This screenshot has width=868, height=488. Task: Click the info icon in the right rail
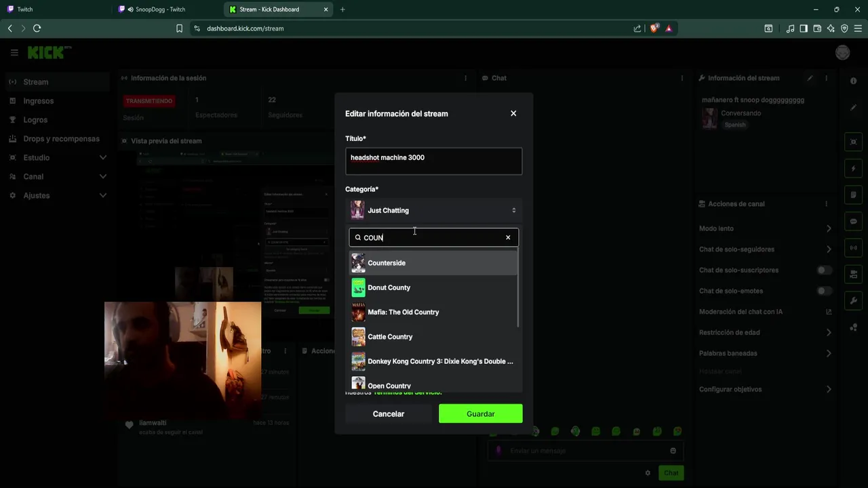pyautogui.click(x=853, y=81)
